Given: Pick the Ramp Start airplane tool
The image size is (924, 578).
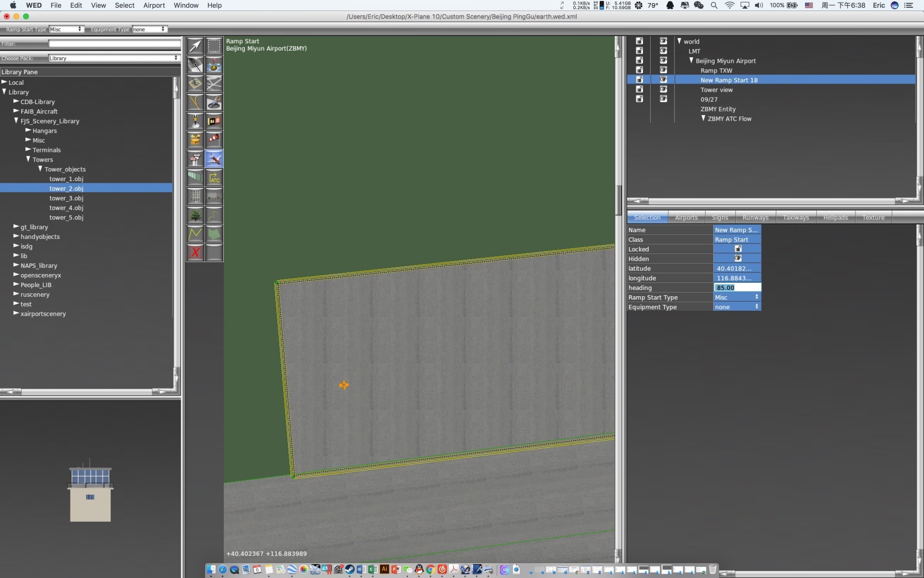Looking at the screenshot, I should 214,159.
